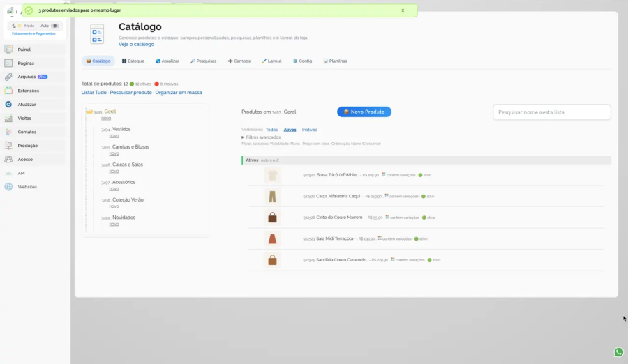Click the Pesquisar nome nesta lista field
628x364 pixels.
coord(551,112)
